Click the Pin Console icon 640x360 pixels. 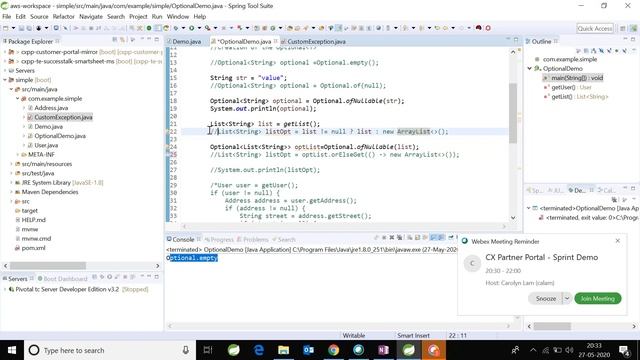click(x=451, y=238)
